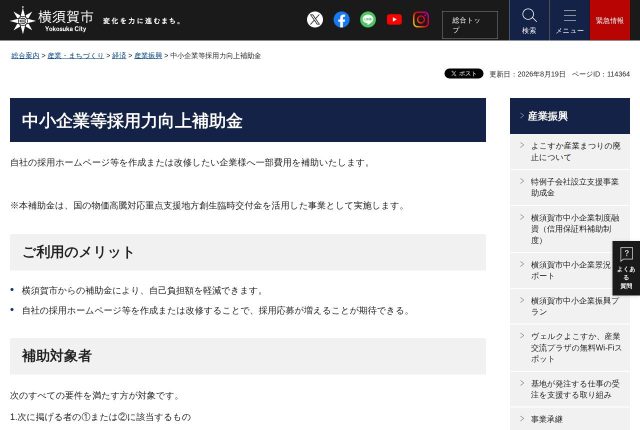The width and height of the screenshot is (640, 430).
Task: Click bullet 横須賀市からの補助金により自己負担額を軽減
Action: pyautogui.click(x=144, y=290)
